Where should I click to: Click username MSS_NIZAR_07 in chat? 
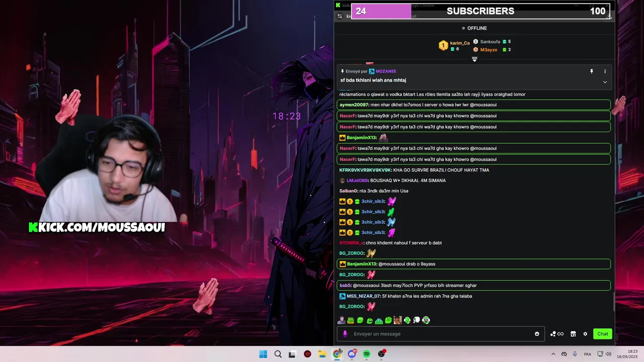point(363,296)
